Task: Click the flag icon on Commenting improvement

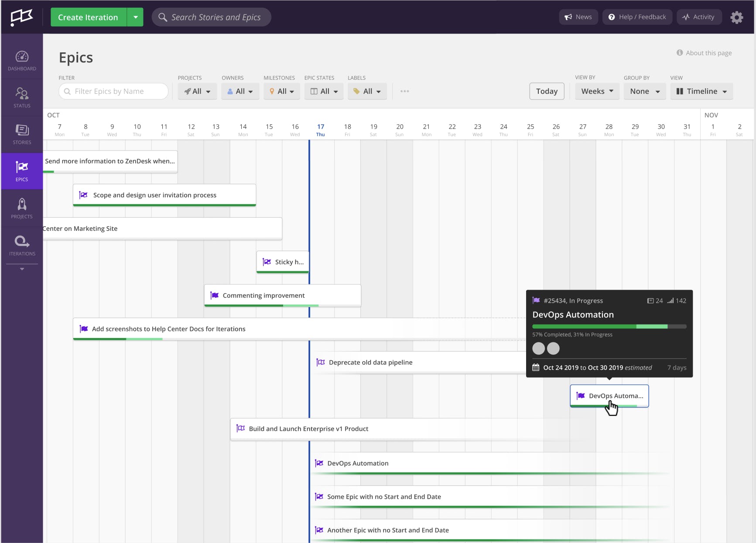Action: click(x=215, y=295)
